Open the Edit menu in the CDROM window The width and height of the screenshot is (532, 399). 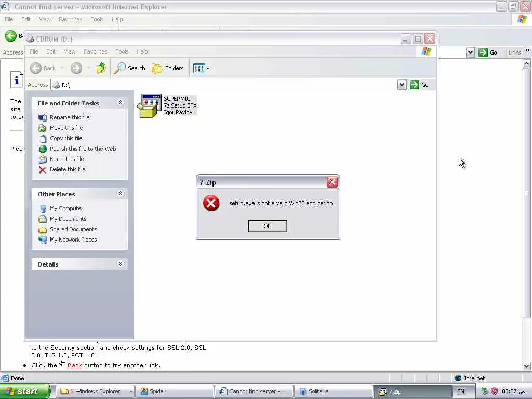pos(51,51)
